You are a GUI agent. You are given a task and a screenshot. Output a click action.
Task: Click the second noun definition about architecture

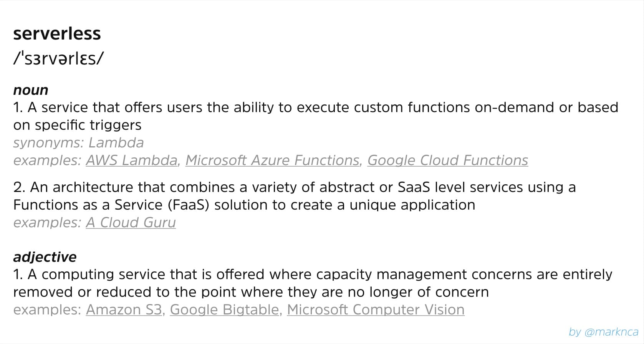pos(294,187)
